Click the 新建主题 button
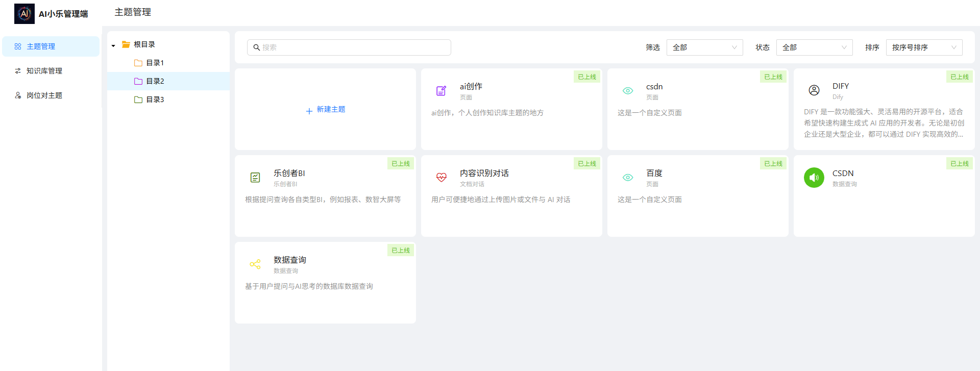This screenshot has width=980, height=371. coord(326,110)
